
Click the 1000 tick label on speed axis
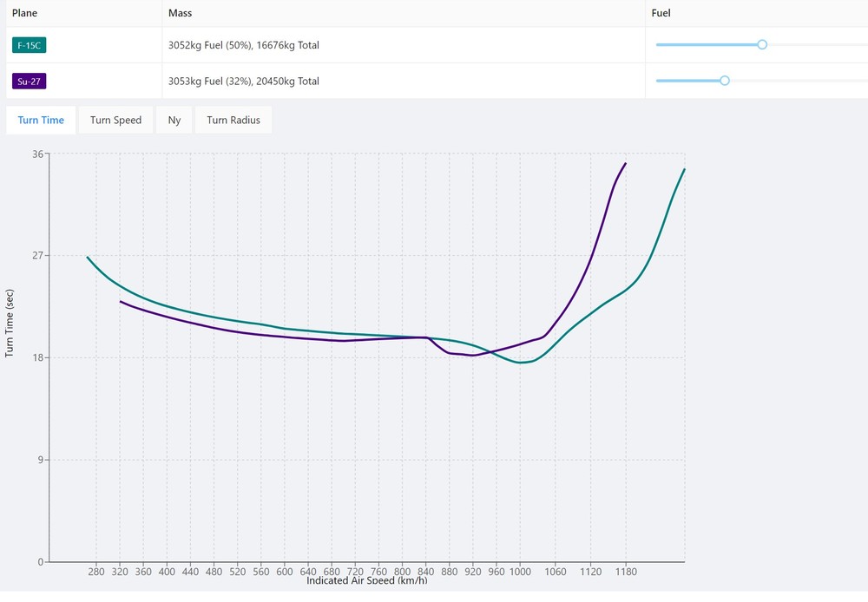point(520,573)
